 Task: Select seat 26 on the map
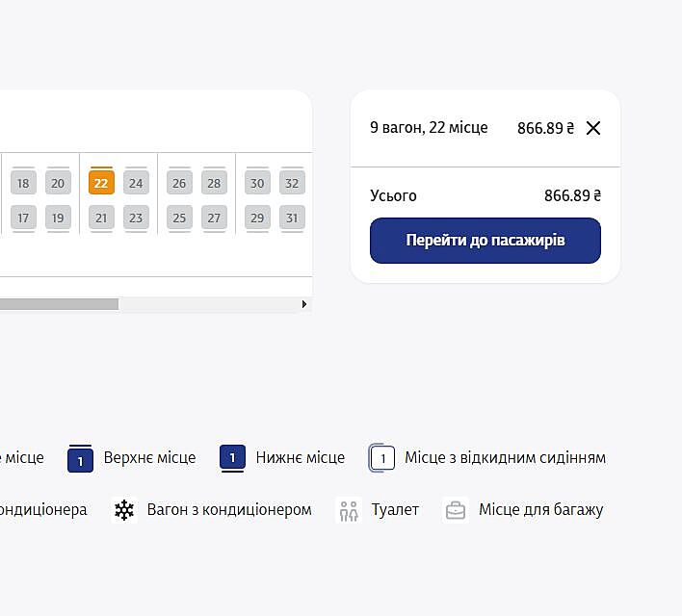(179, 183)
